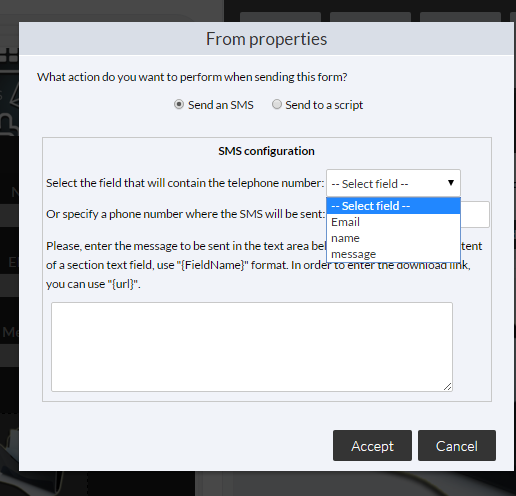This screenshot has height=496, width=516.
Task: Grab the text area resize handle
Action: tap(448, 387)
